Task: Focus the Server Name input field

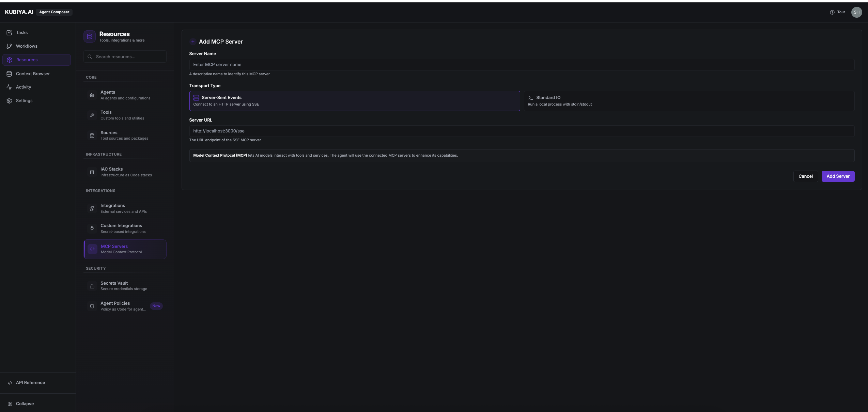Action: pos(522,65)
